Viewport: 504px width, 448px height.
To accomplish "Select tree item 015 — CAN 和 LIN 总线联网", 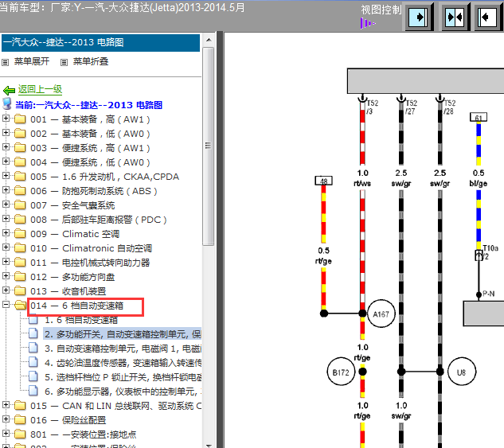I will (x=115, y=406).
